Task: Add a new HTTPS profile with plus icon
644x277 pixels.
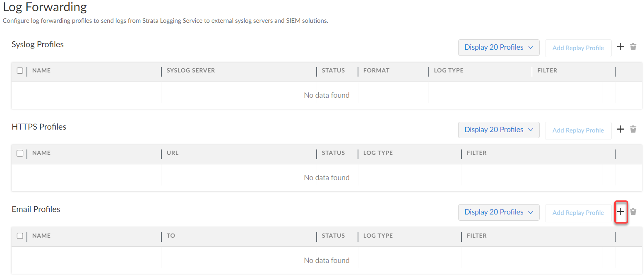Action: point(620,129)
